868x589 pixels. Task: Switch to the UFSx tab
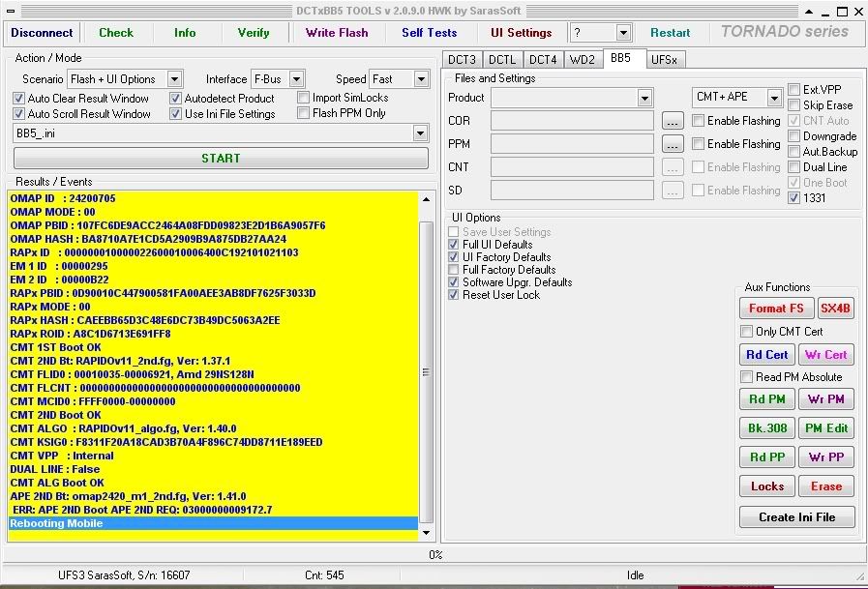coord(664,60)
